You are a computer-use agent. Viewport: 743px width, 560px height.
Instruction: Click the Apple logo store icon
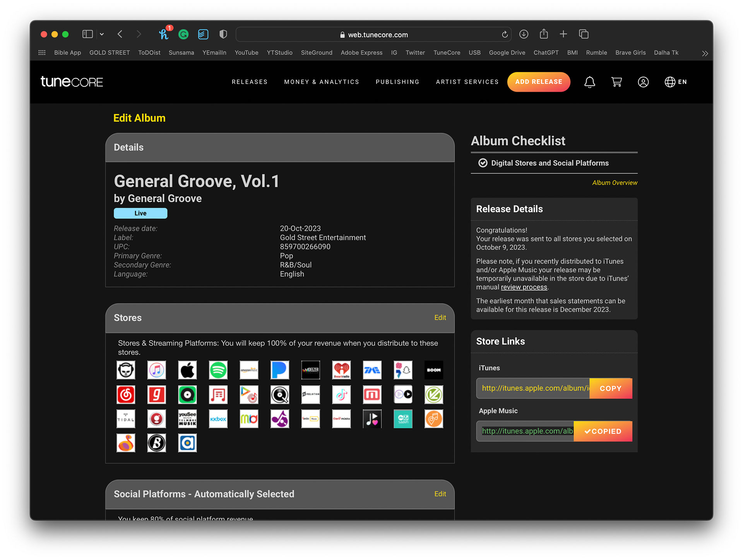click(187, 370)
